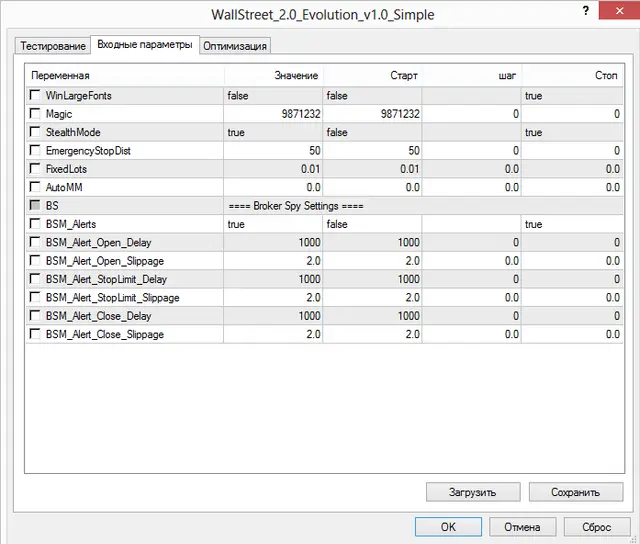This screenshot has width=640, height=544.
Task: Select the StealthMode start cell false
Action: click(x=372, y=132)
